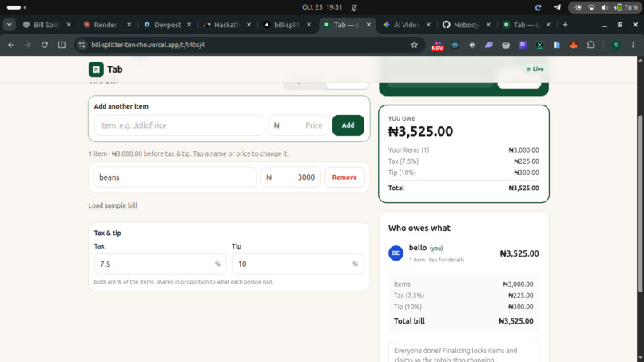Viewport: 644px width, 362px height.
Task: Go back with the browser back arrow
Action: 11,45
